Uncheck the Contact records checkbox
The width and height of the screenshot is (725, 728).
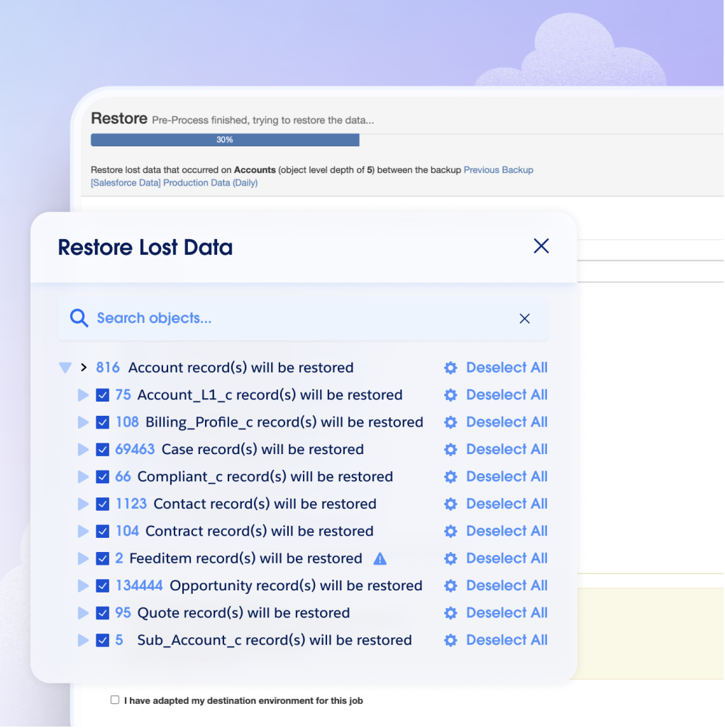pyautogui.click(x=103, y=504)
